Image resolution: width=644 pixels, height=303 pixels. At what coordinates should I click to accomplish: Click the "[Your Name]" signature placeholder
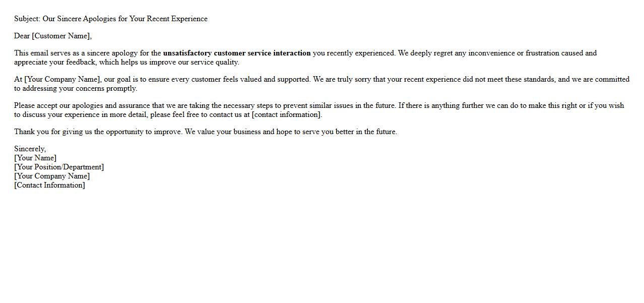click(35, 158)
